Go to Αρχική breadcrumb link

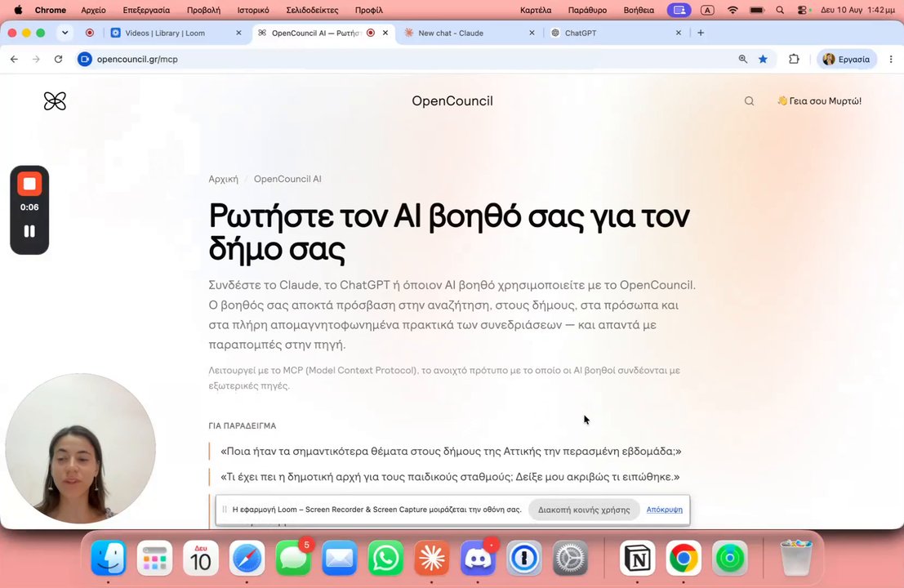click(x=223, y=179)
